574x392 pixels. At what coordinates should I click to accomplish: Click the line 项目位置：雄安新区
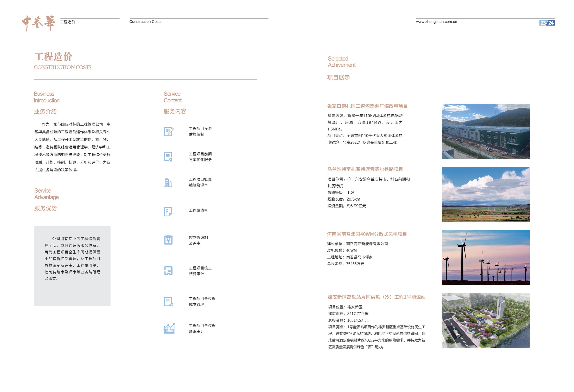pos(345,307)
